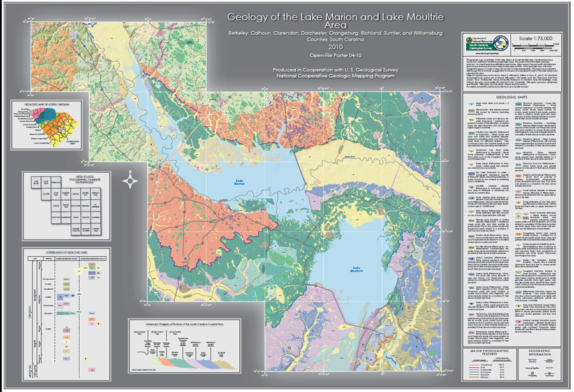This screenshot has height=392, width=574.
Task: Click the Open-File Poster 04-10 text
Action: pyautogui.click(x=330, y=56)
